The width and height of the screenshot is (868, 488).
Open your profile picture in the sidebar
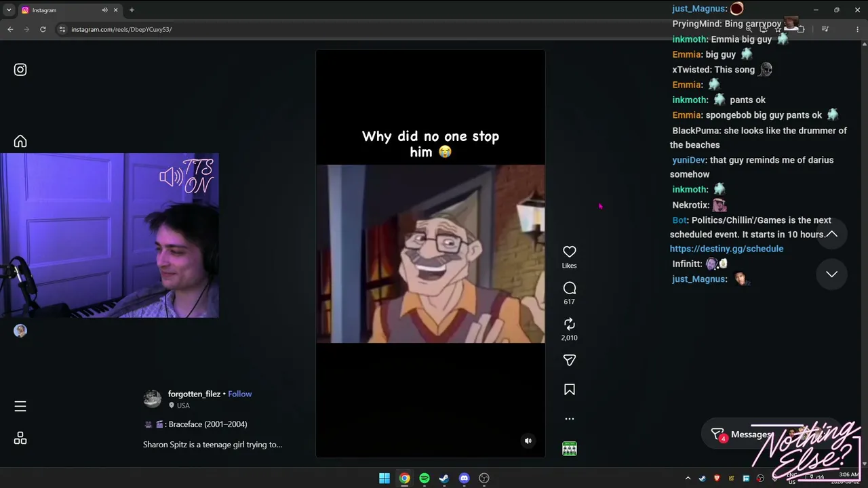(20, 331)
